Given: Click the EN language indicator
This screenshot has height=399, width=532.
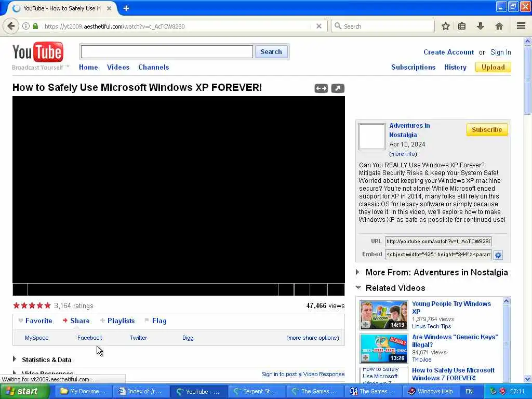Looking at the screenshot, I should pos(469,392).
